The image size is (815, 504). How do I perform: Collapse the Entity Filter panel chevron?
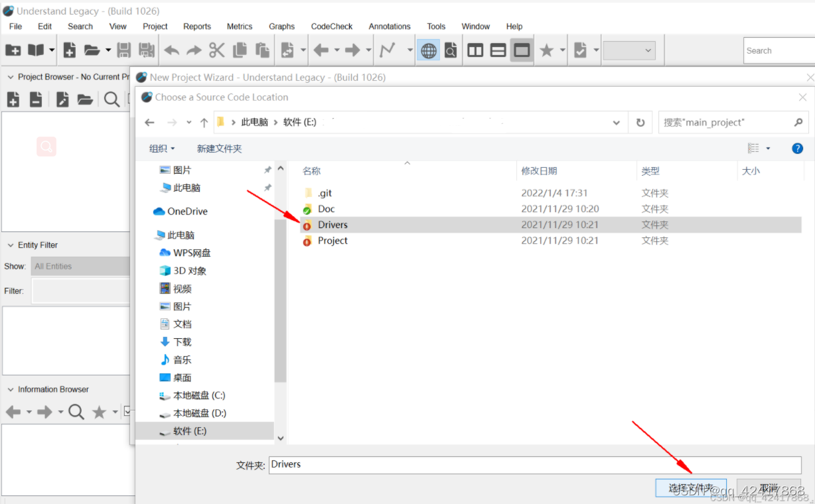[x=10, y=245]
